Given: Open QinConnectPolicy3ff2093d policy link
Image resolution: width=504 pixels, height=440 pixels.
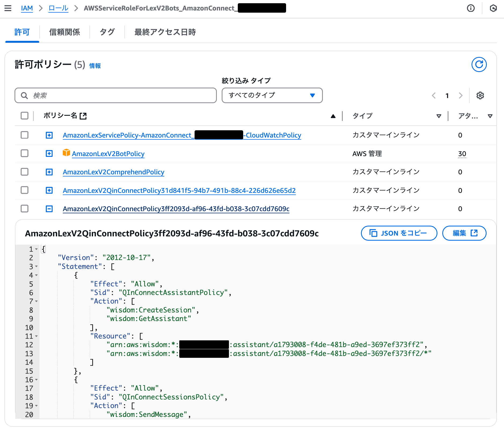Looking at the screenshot, I should [x=176, y=209].
